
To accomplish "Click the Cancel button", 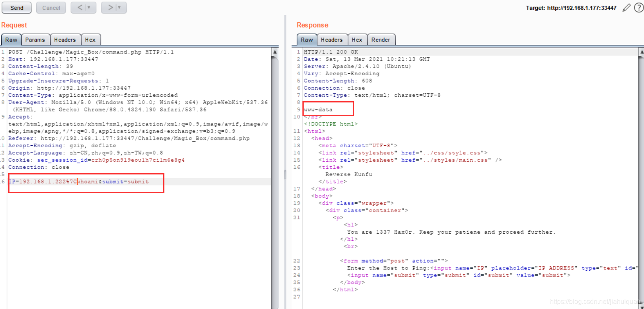I will (51, 8).
